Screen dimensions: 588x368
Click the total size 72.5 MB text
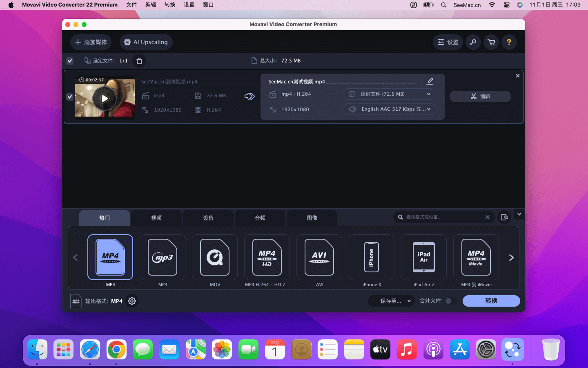click(x=291, y=61)
